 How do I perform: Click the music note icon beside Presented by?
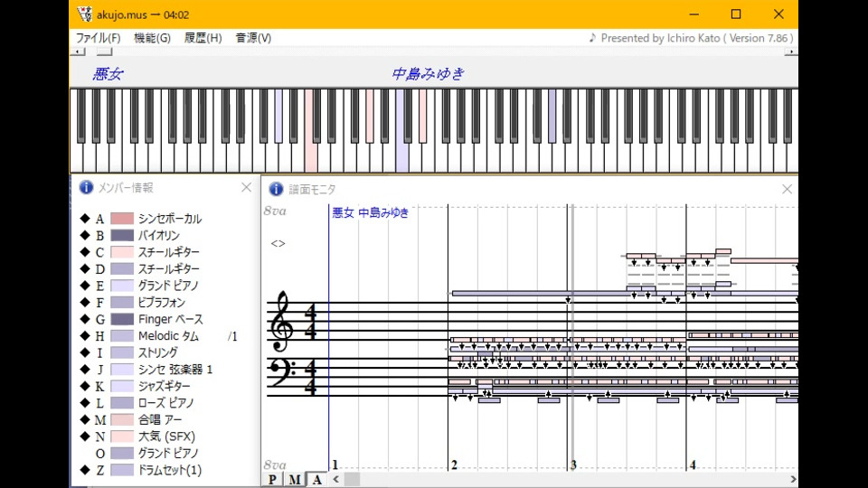click(592, 38)
